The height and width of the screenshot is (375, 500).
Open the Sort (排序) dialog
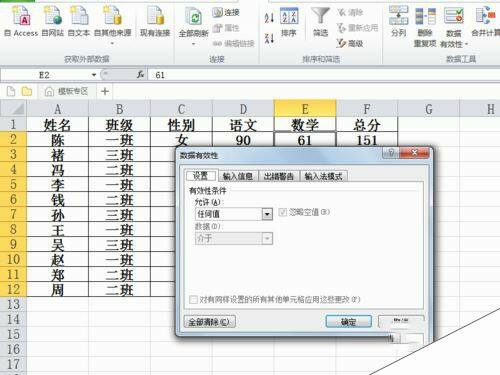coord(289,22)
